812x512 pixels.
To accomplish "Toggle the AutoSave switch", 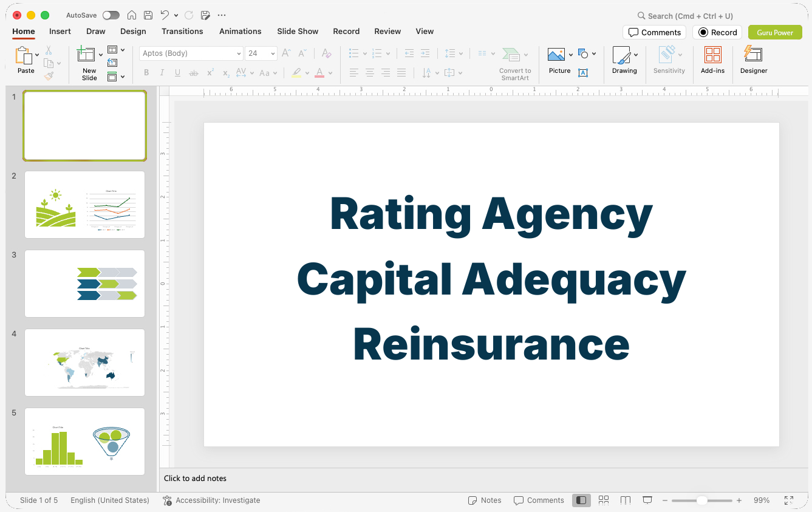I will 111,15.
